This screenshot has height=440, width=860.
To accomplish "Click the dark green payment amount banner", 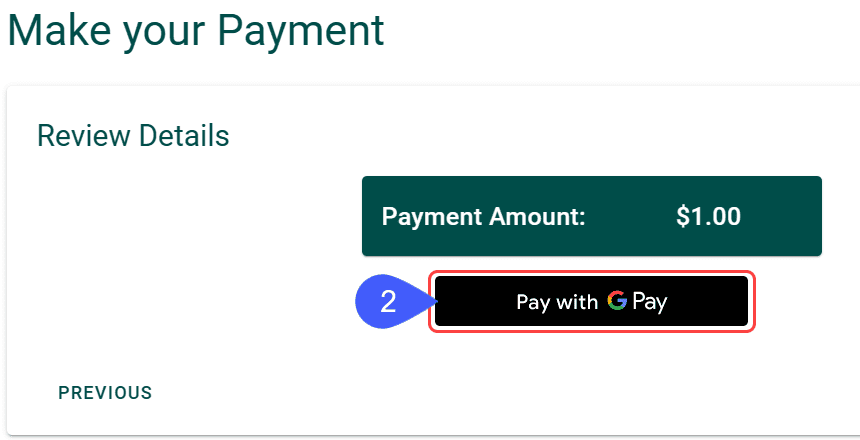I will (592, 216).
